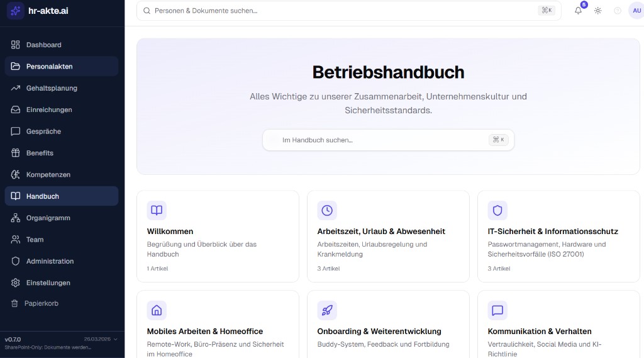Expand the version v0.7.0 changelog chevron

(x=115, y=339)
